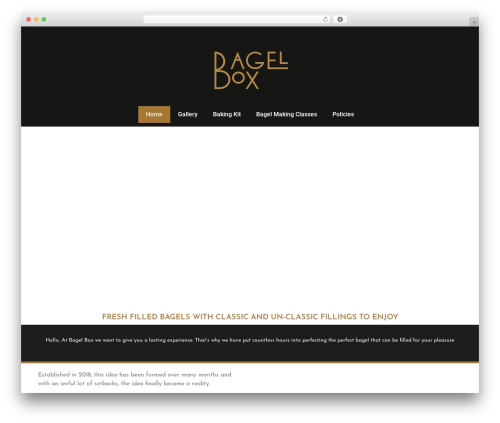500x423 pixels.
Task: Open the Policies page
Action: coord(343,114)
